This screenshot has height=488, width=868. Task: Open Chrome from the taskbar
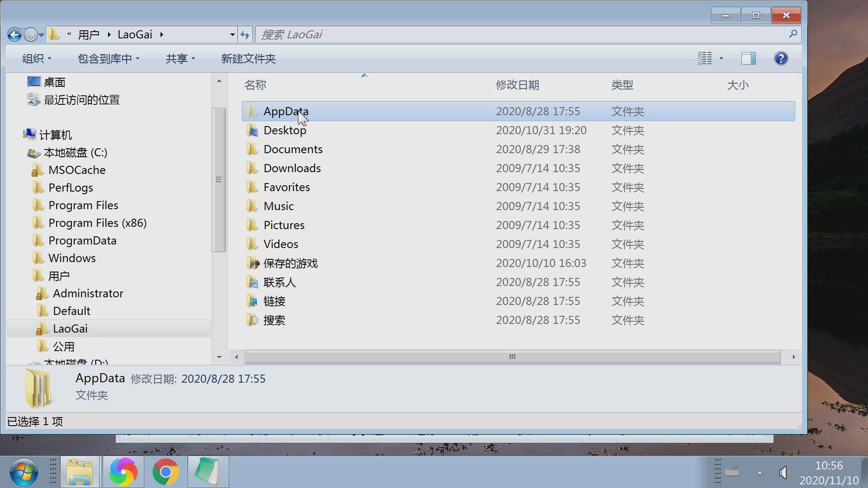point(165,471)
